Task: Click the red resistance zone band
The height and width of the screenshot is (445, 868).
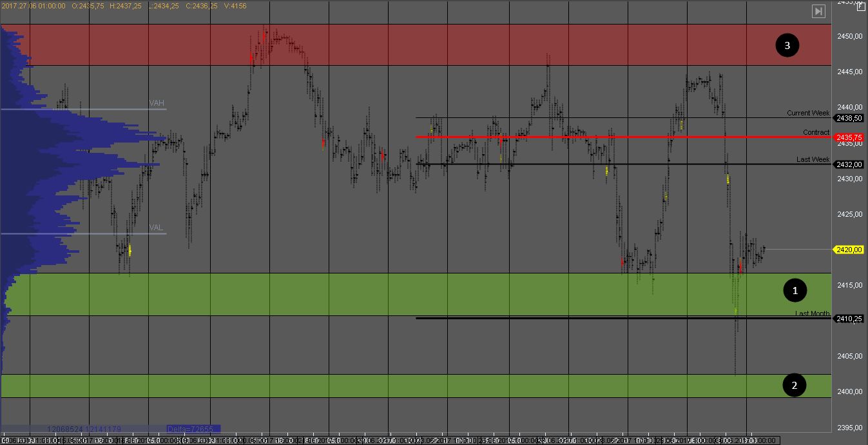Action: 451,45
